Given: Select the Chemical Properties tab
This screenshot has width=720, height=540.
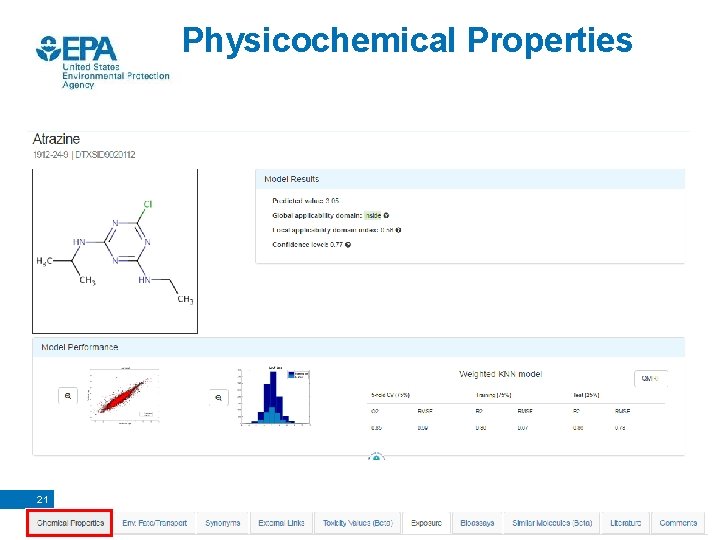Looking at the screenshot, I should click(70, 523).
